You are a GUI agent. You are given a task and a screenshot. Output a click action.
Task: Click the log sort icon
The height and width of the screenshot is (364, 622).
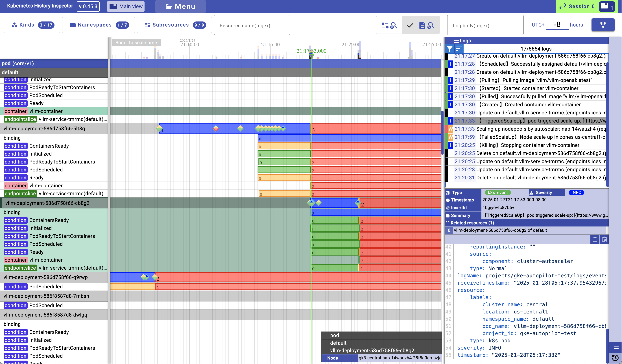pos(459,49)
